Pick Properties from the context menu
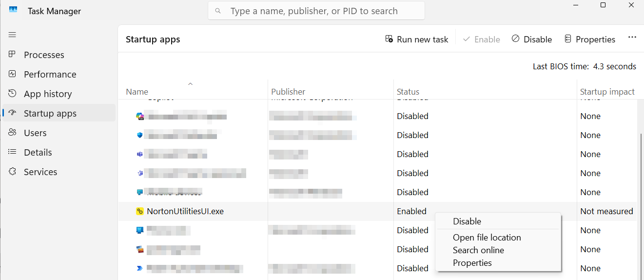 472,263
